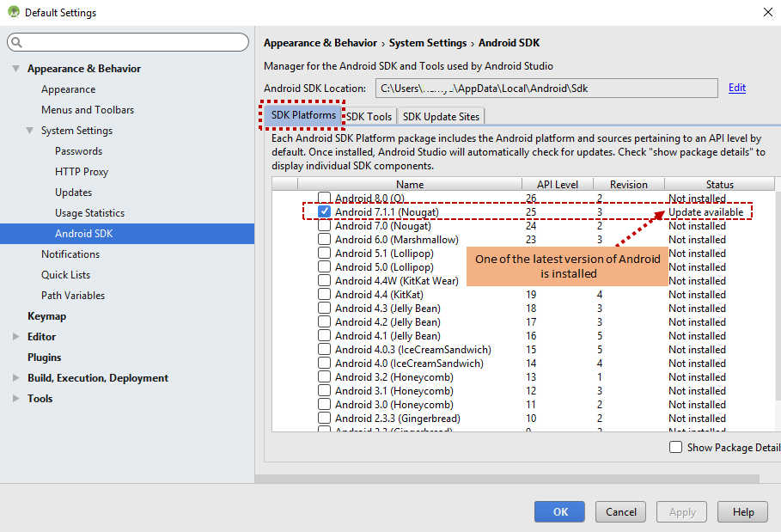Open Help for this dialog
The width and height of the screenshot is (781, 532).
pos(742,512)
